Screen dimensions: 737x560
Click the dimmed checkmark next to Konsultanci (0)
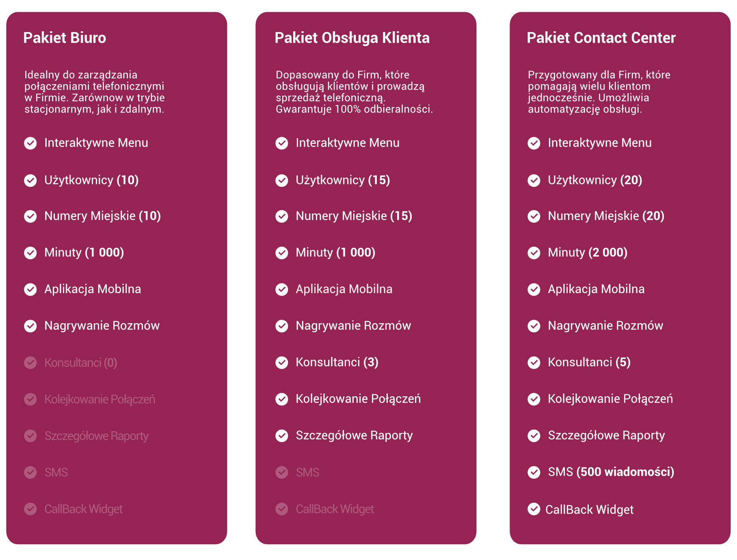tap(30, 363)
